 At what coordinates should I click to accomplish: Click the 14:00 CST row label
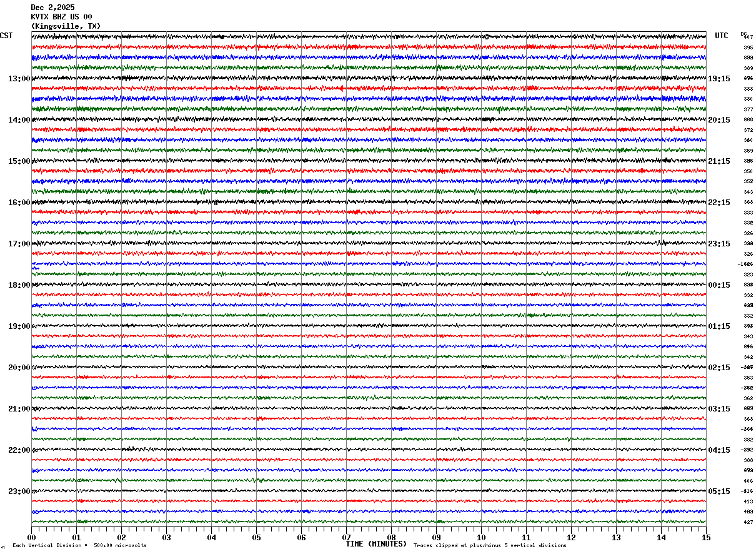pyautogui.click(x=19, y=120)
